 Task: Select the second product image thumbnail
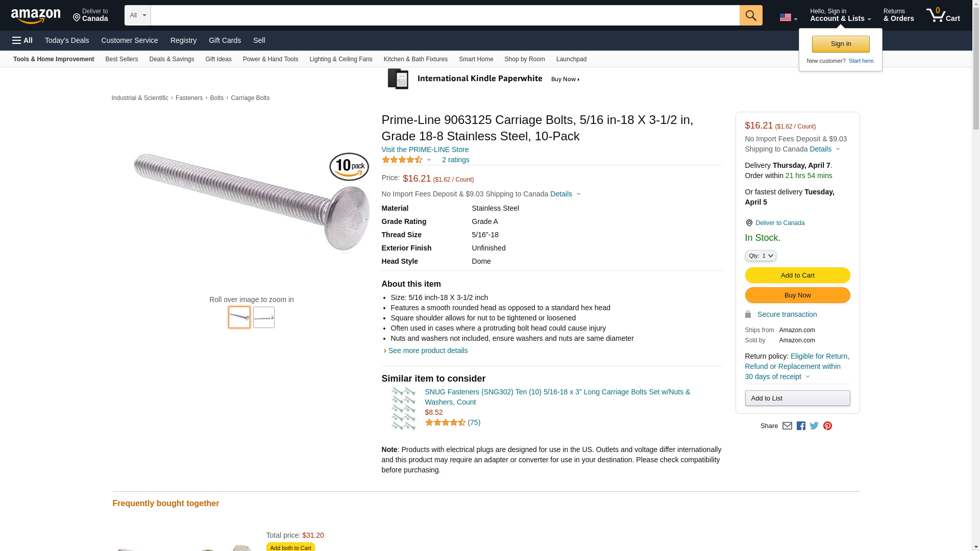click(263, 317)
